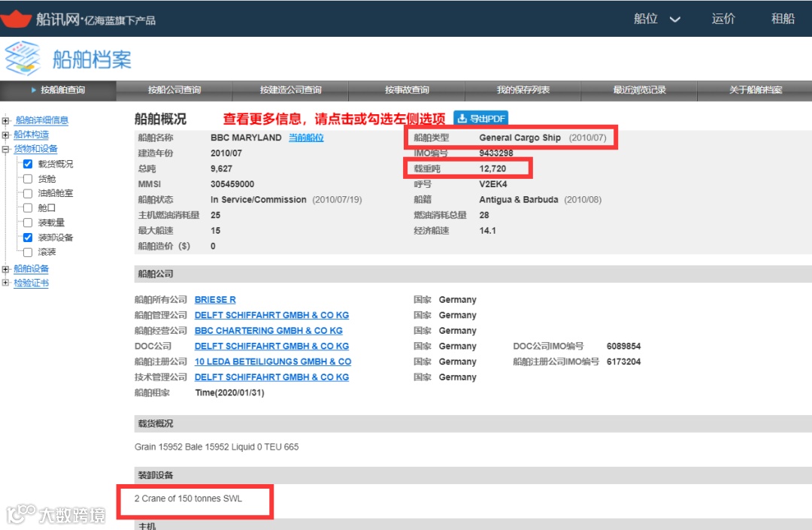This screenshot has height=530, width=812.
Task: Select deadweight value 12,720
Action: (492, 168)
